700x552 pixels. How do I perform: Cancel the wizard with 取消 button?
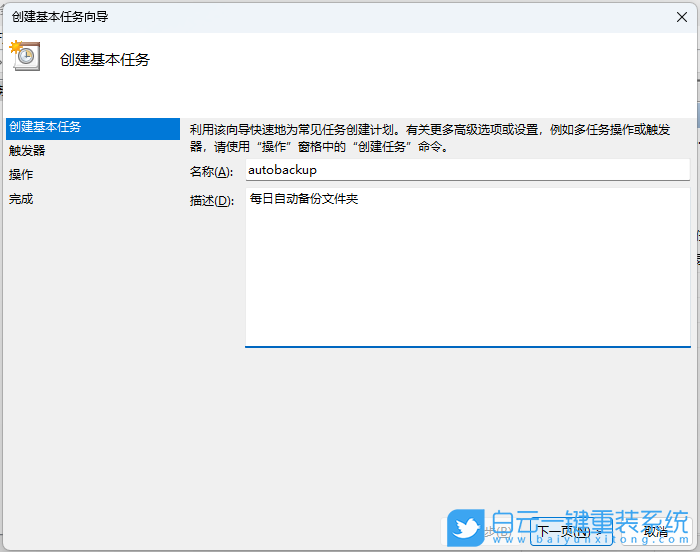656,531
